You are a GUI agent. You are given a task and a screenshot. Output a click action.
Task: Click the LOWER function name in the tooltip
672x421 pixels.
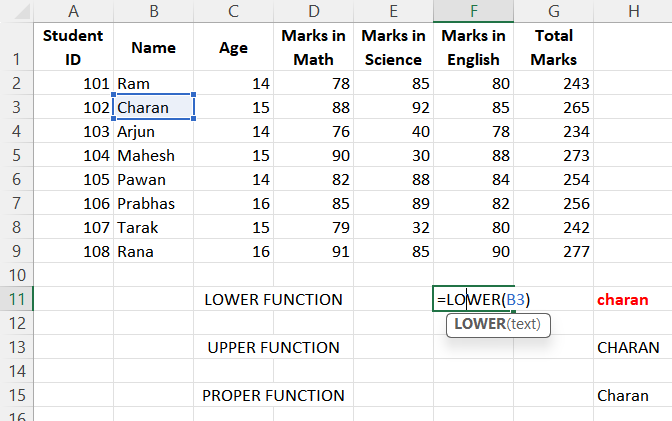(478, 324)
